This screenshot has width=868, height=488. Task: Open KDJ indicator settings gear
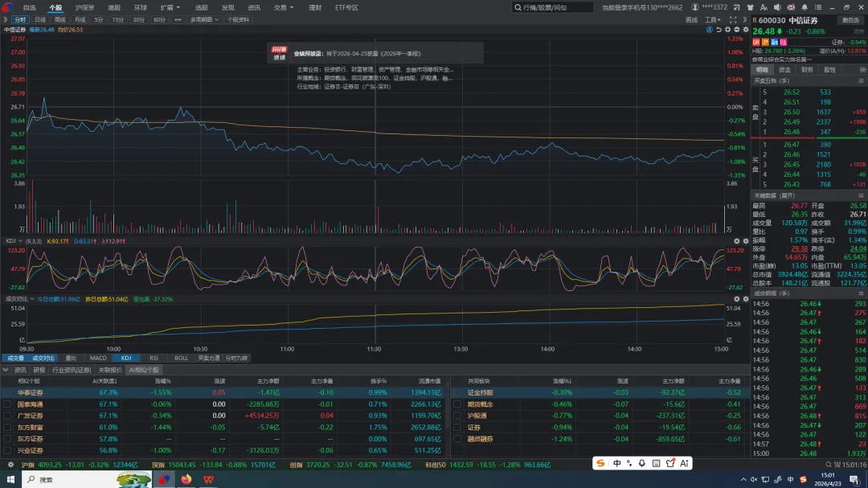point(746,241)
